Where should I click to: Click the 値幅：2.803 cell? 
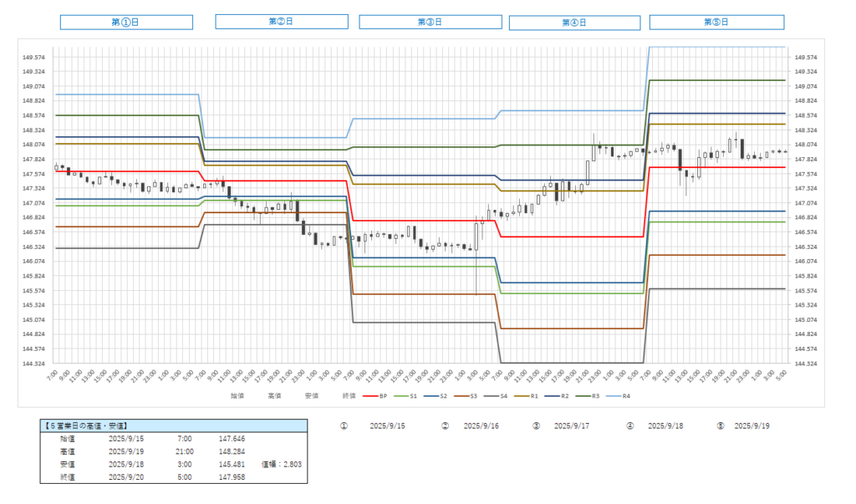click(280, 462)
